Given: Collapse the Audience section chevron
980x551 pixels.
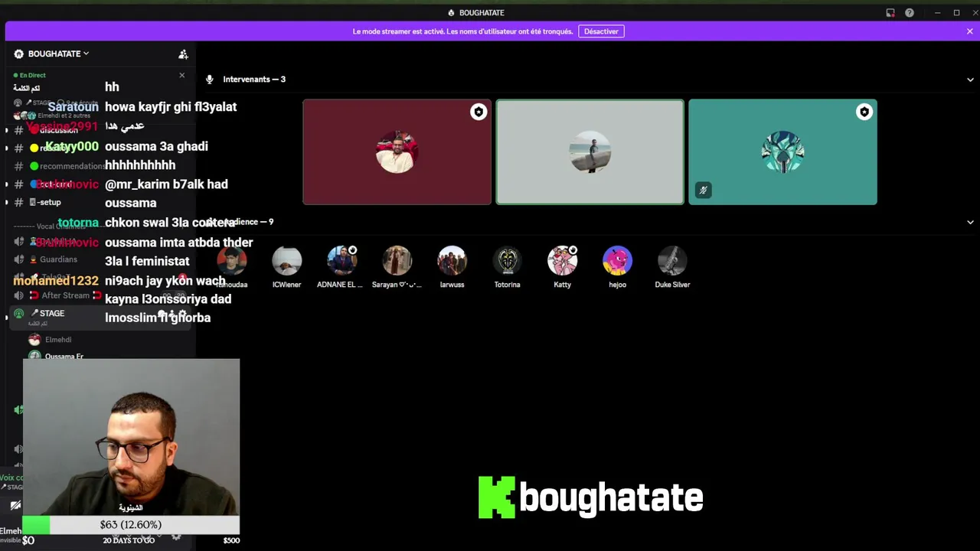Looking at the screenshot, I should coord(970,222).
